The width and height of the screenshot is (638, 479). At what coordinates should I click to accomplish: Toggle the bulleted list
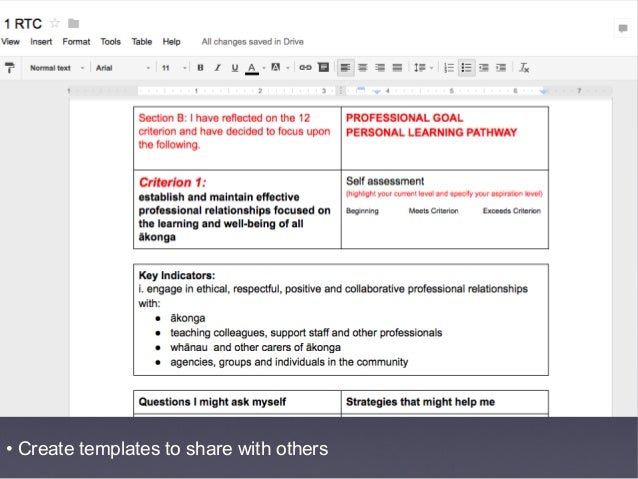466,68
